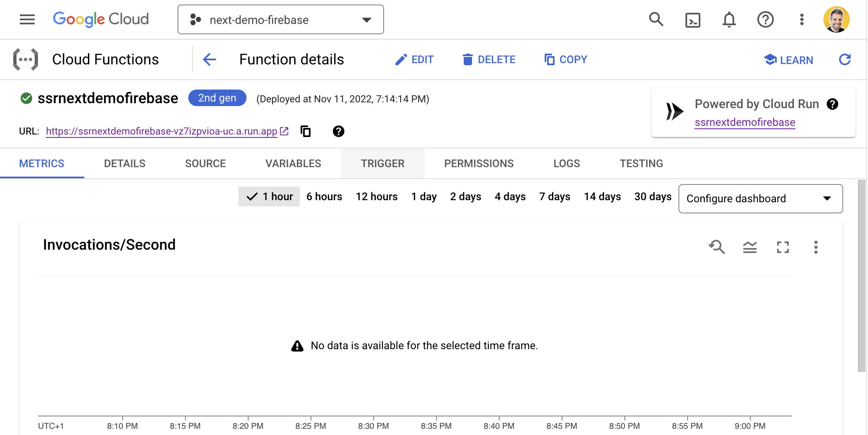Open the LEARN panel
Image resolution: width=868 pixels, height=435 pixels.
click(x=788, y=60)
